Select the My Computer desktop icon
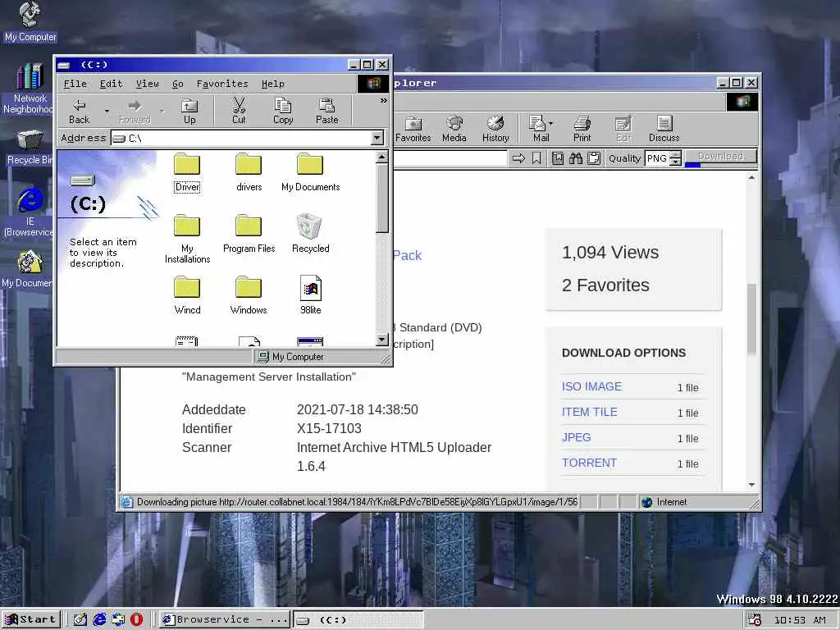This screenshot has height=630, width=840. click(x=30, y=22)
